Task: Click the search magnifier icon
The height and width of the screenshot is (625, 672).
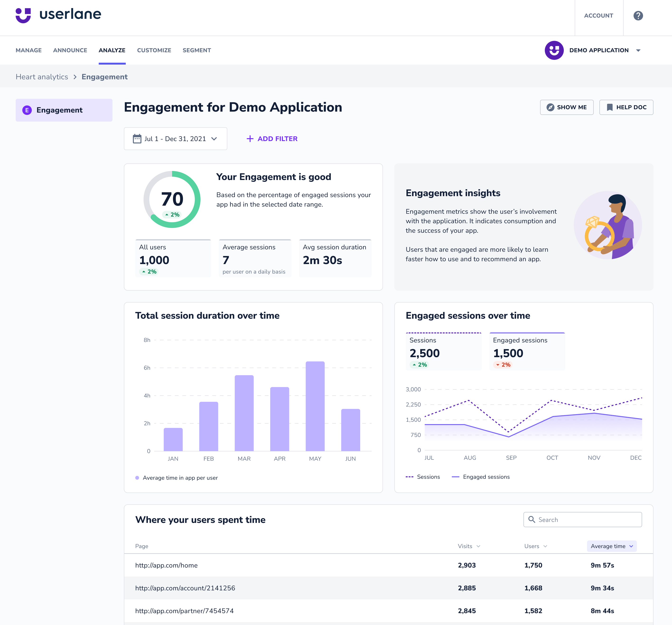Action: pyautogui.click(x=531, y=520)
